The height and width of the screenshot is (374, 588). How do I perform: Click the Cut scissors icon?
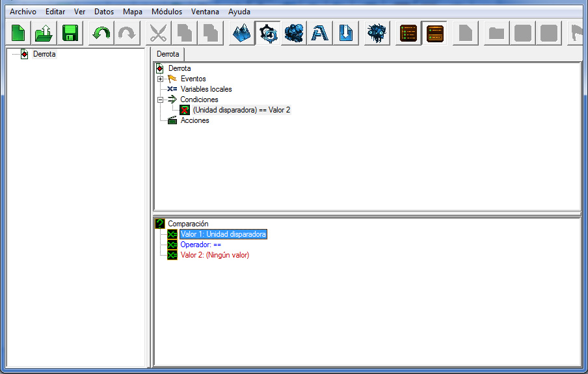pyautogui.click(x=158, y=33)
